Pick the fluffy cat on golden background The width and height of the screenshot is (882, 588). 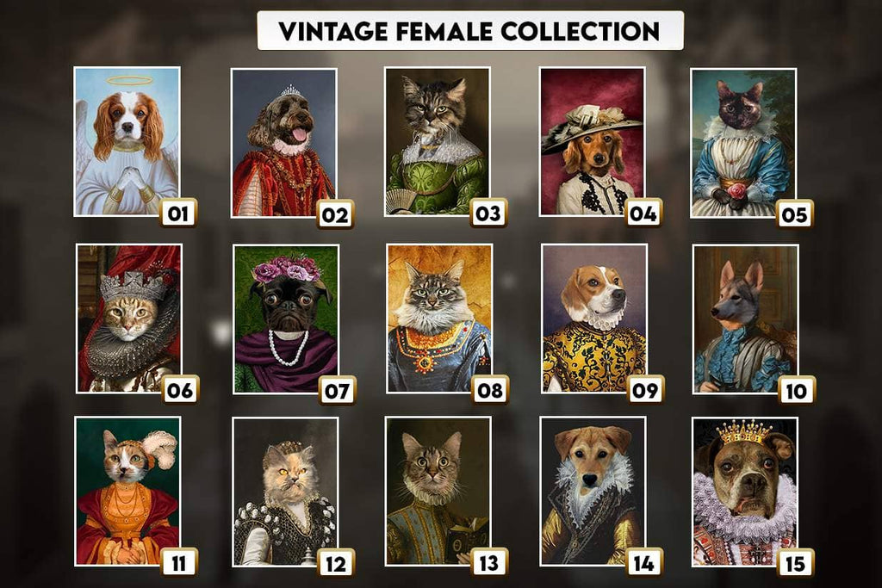439,319
